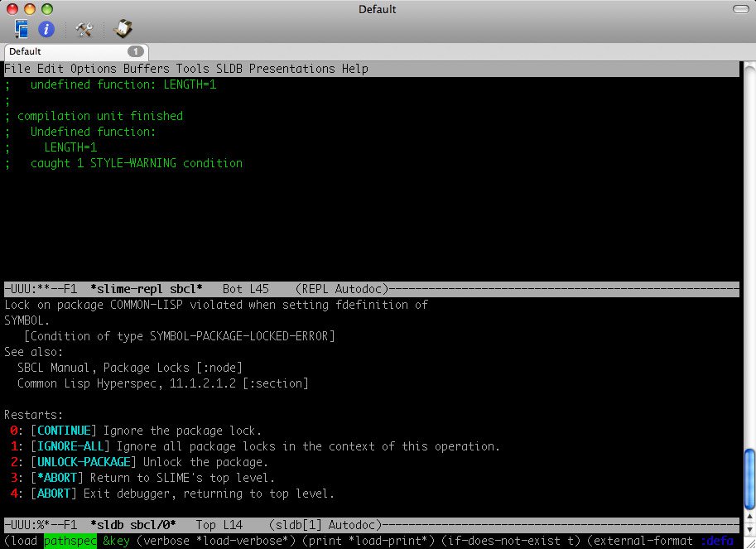
Task: Click the 'Lock on package COMMON-LISP violated' message
Action: click(216, 305)
